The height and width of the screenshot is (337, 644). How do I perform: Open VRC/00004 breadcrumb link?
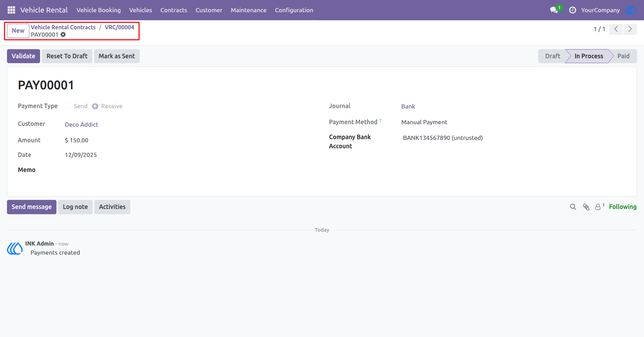[x=120, y=27]
